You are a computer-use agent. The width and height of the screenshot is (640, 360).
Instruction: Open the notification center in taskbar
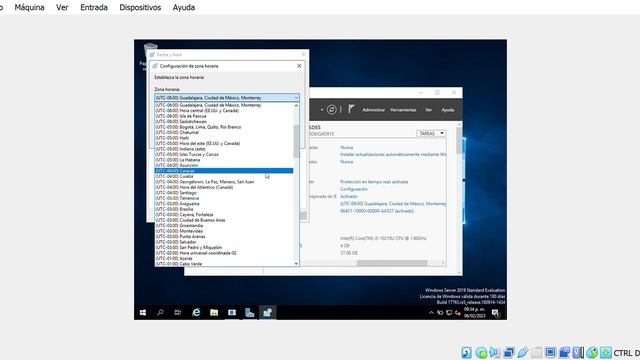pyautogui.click(x=496, y=313)
